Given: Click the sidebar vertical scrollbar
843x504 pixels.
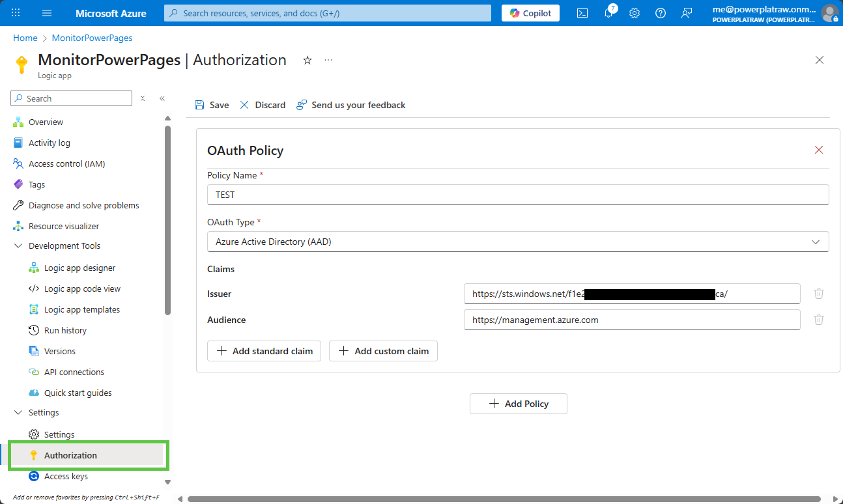Looking at the screenshot, I should (x=167, y=220).
